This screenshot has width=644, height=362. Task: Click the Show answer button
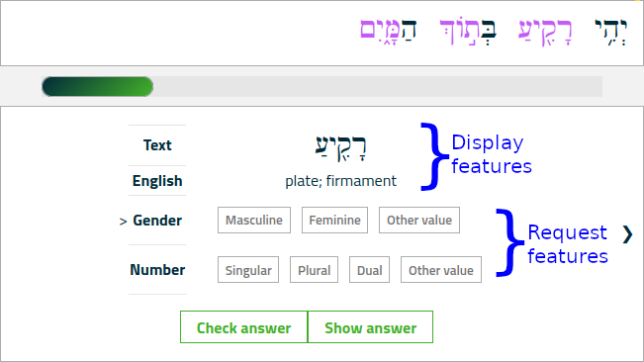tap(370, 327)
